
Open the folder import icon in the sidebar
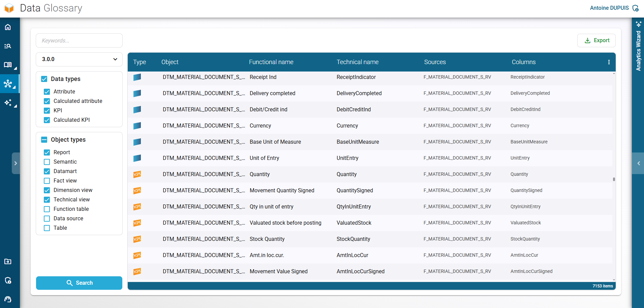[x=8, y=261]
